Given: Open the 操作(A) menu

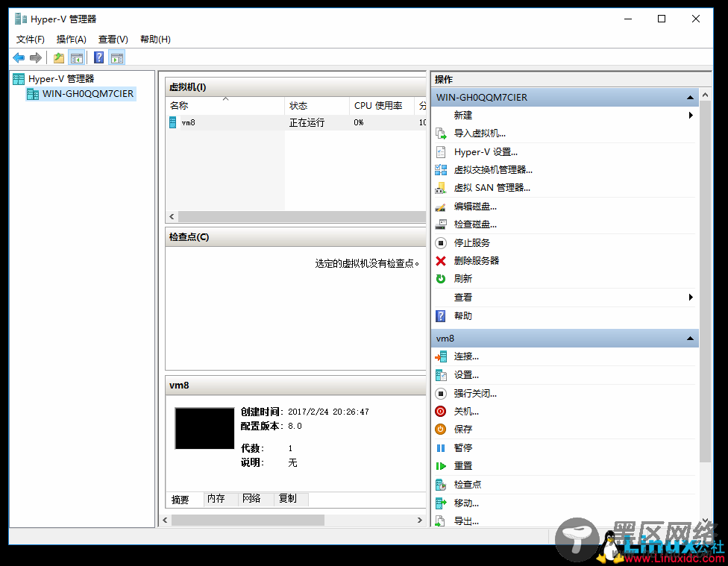Looking at the screenshot, I should 72,40.
